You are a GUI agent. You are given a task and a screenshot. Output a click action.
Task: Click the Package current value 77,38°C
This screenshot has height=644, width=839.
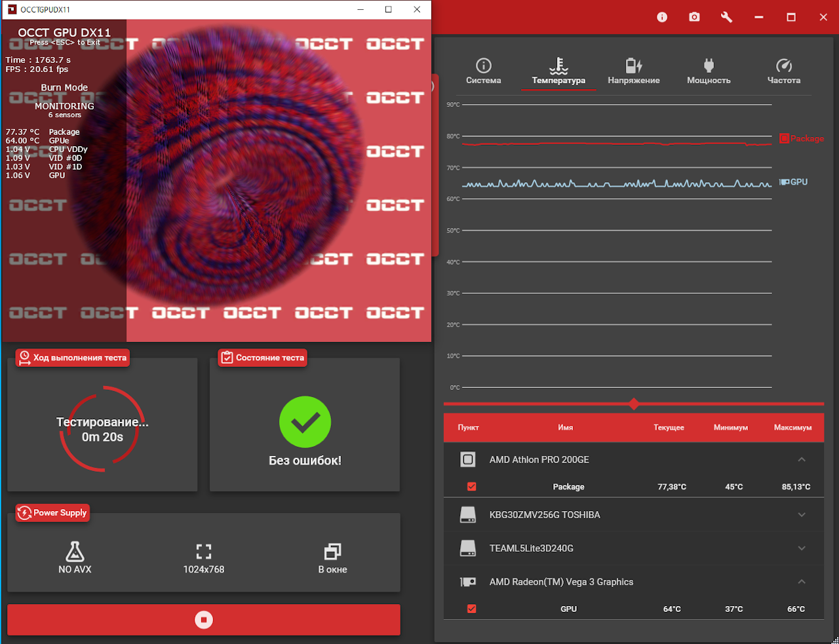pyautogui.click(x=672, y=487)
